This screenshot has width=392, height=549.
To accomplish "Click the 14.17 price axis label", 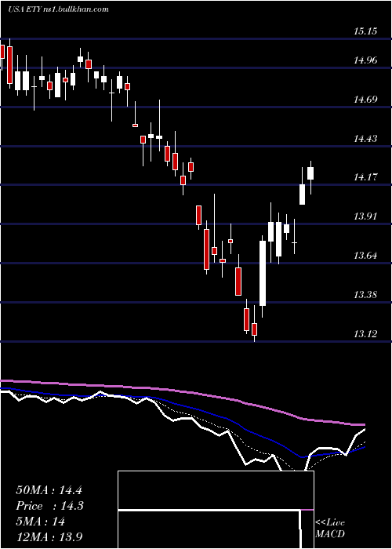I will 365,177.
